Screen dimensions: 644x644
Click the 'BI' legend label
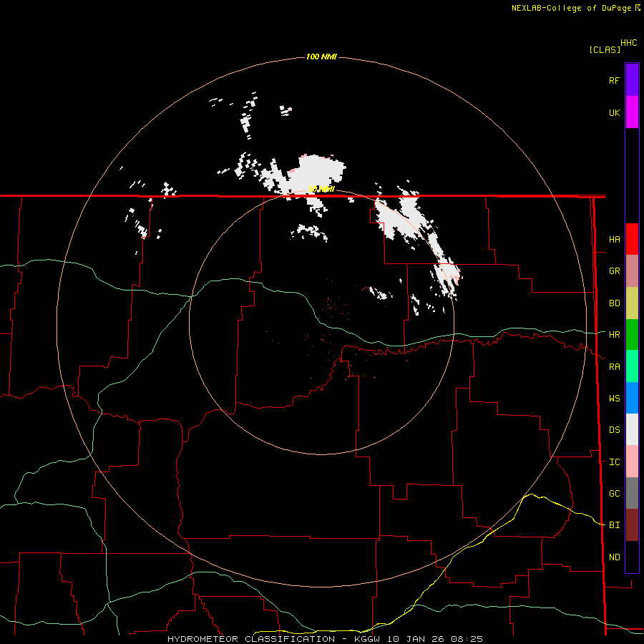(614, 525)
